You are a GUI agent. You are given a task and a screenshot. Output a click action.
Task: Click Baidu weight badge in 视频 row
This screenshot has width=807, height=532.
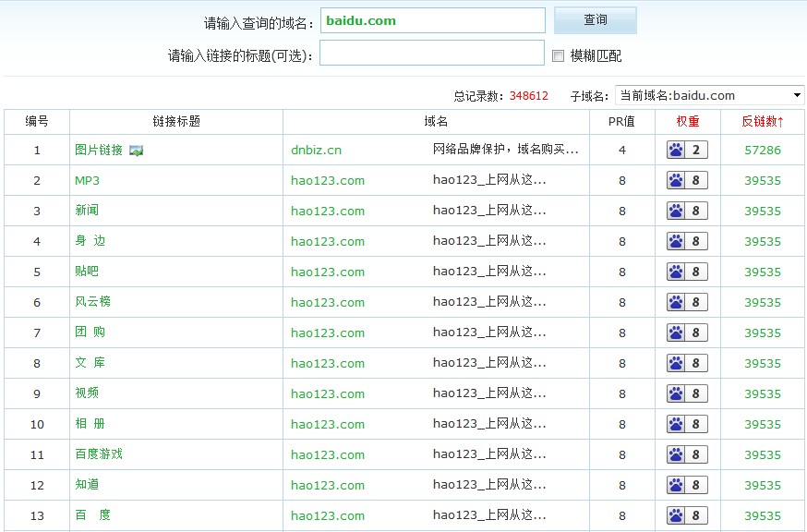click(687, 393)
